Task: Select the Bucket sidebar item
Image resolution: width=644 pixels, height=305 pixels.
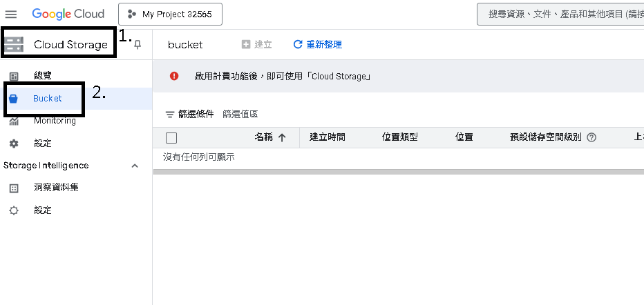Action: pyautogui.click(x=48, y=99)
